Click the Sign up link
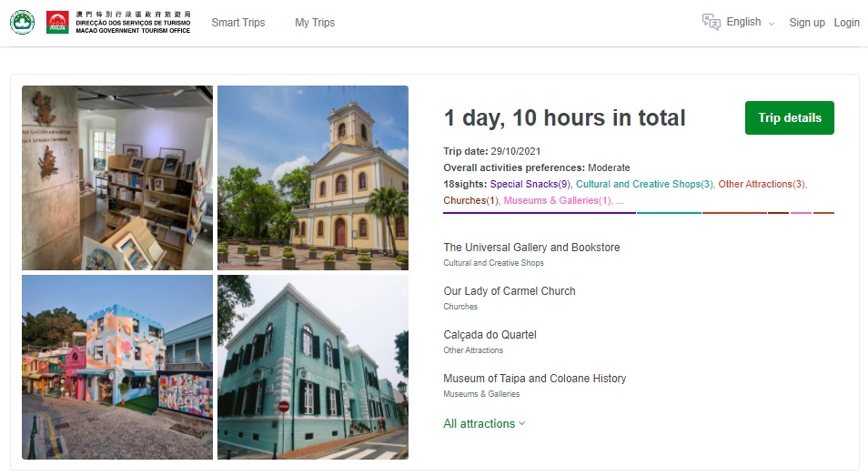 click(x=806, y=23)
